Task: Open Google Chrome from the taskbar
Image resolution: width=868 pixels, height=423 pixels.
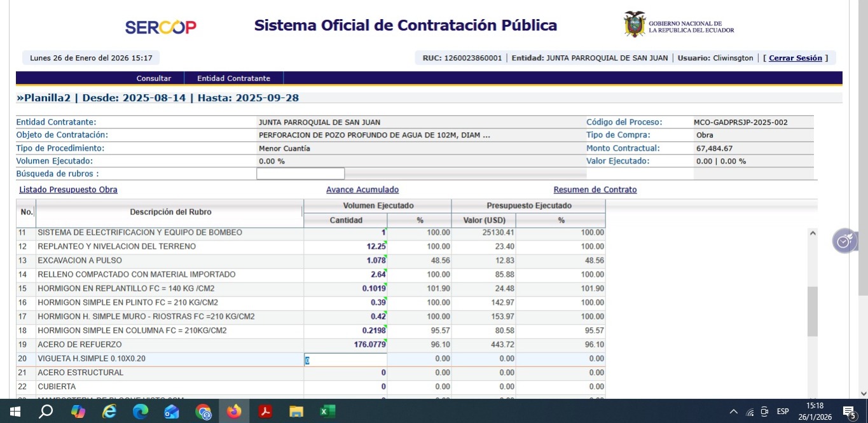Action: click(x=203, y=412)
